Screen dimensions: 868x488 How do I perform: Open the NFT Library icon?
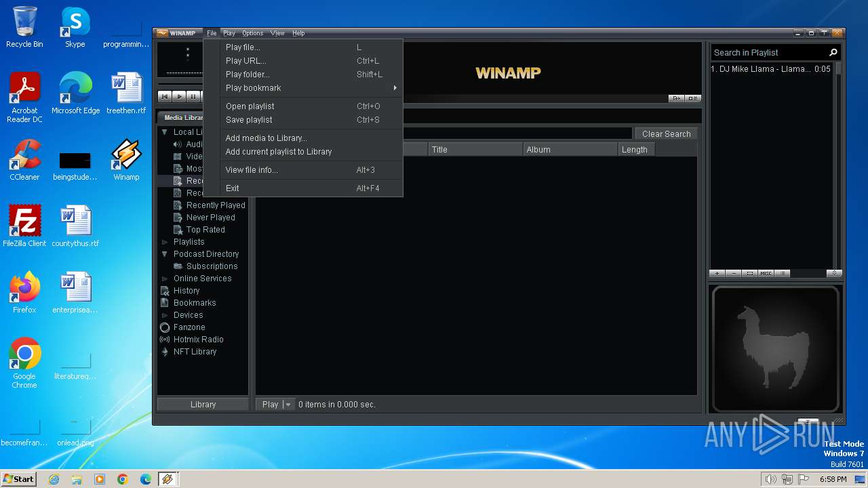point(165,352)
